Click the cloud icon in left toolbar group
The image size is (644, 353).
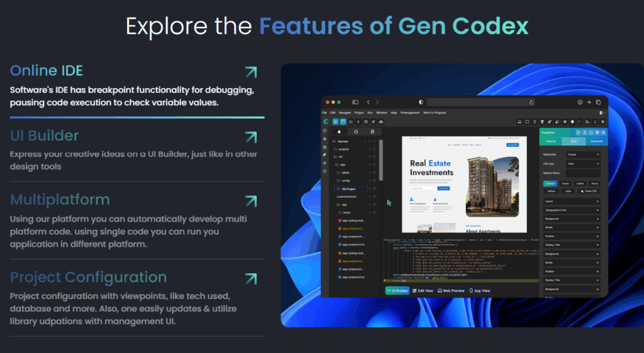click(x=381, y=122)
